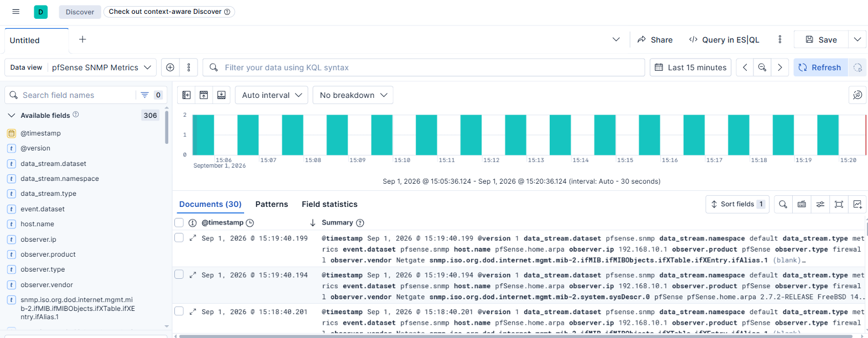Switch to Field statistics tab
This screenshot has height=338, width=868.
click(329, 204)
